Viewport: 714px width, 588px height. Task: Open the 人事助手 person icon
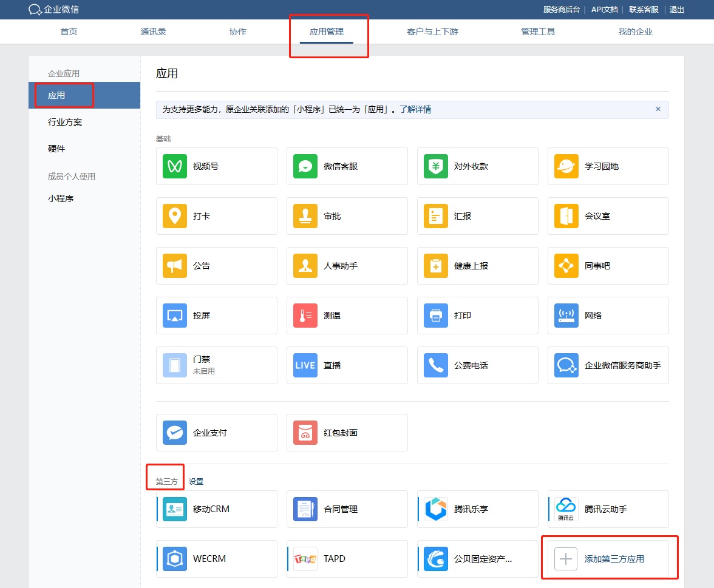(x=305, y=266)
